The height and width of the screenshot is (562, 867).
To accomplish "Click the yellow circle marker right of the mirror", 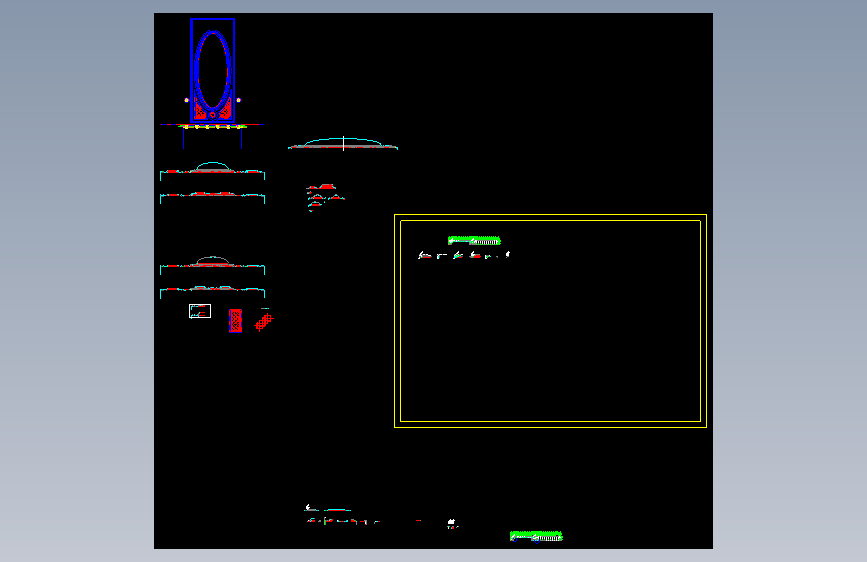I will [x=238, y=100].
